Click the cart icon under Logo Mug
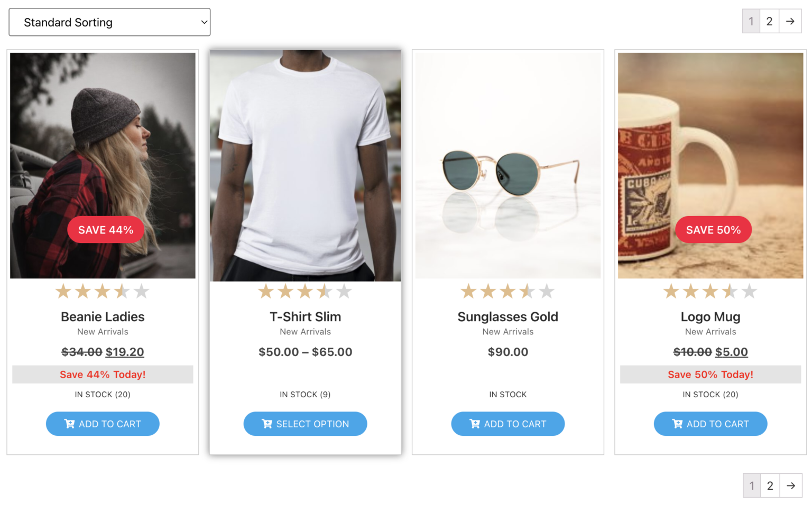 tap(677, 424)
